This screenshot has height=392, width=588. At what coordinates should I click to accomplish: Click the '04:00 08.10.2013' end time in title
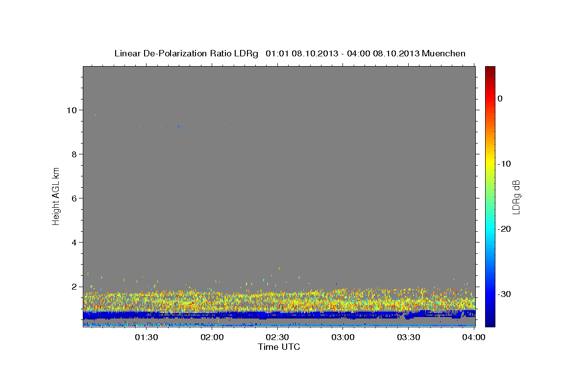[383, 53]
